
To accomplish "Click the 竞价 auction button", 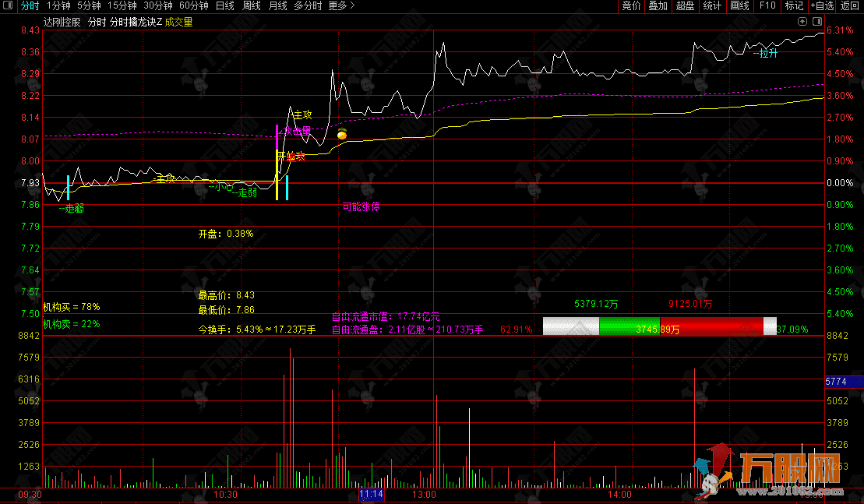I will pos(631,6).
